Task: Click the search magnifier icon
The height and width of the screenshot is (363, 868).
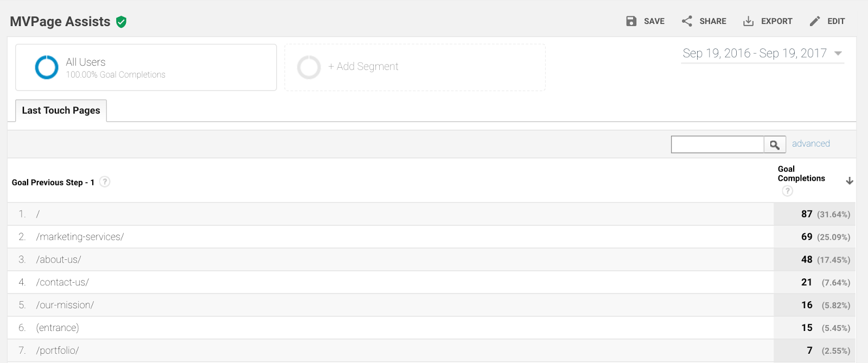Action: pos(775,144)
